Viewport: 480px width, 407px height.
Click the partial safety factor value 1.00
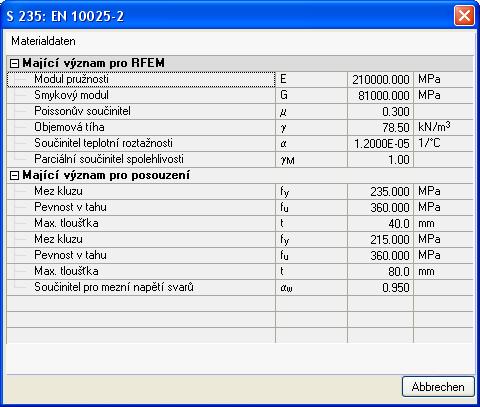pyautogui.click(x=380, y=160)
